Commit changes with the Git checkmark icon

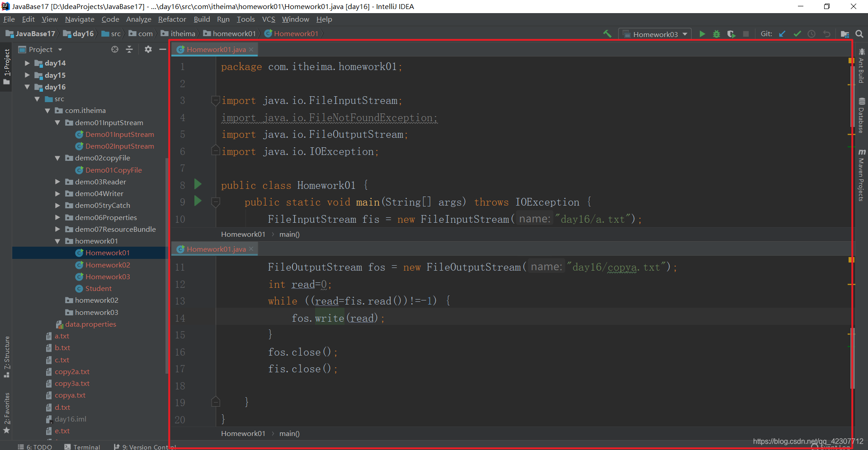coord(797,34)
